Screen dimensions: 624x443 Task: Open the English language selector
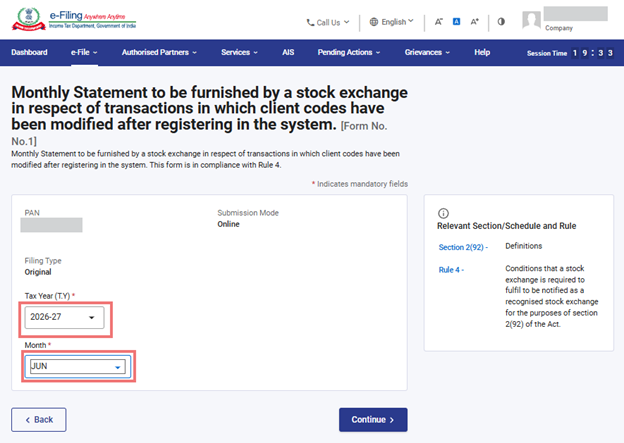click(391, 21)
